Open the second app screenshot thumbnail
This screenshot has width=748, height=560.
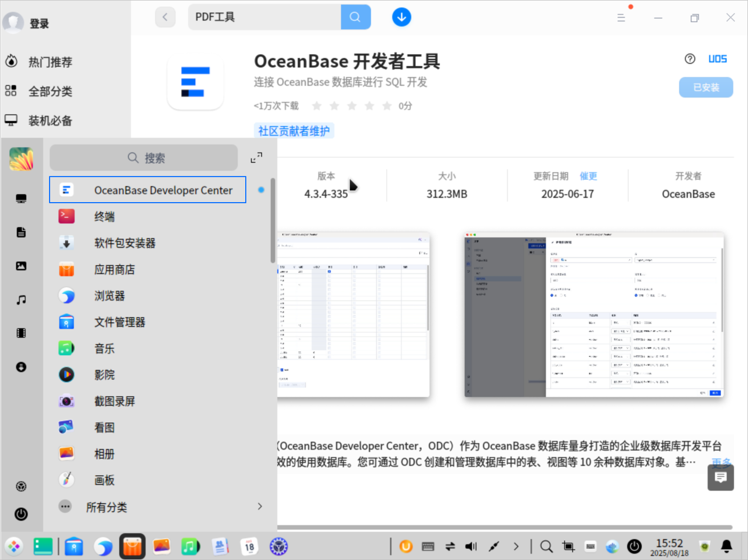click(x=594, y=315)
